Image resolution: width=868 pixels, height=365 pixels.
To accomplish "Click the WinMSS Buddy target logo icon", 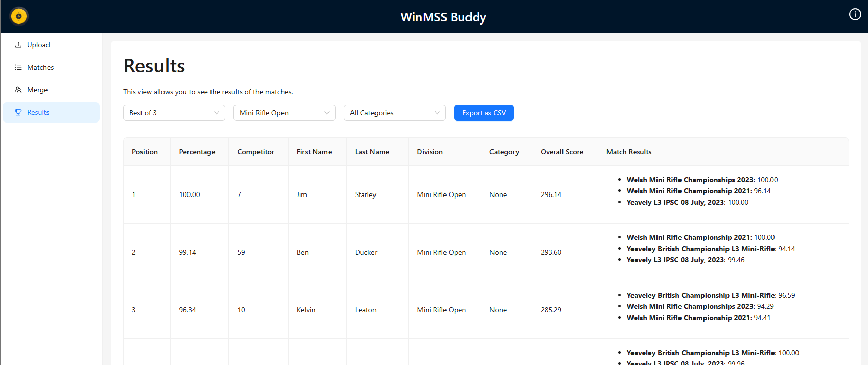I will pos(19,16).
